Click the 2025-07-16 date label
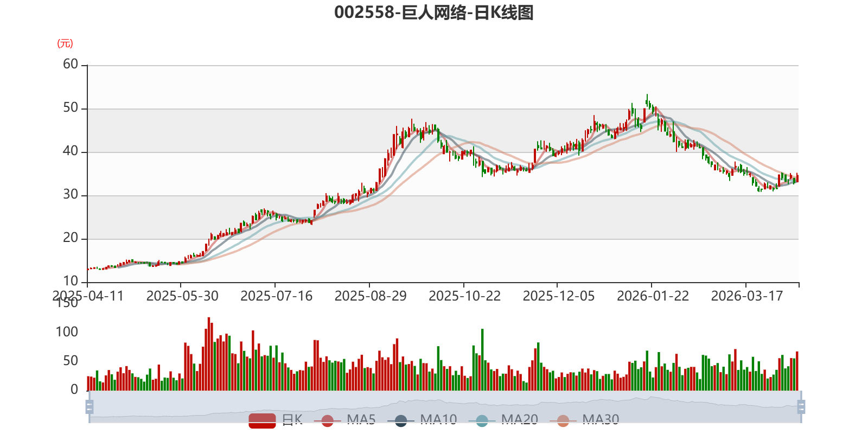The image size is (868, 434). [277, 296]
